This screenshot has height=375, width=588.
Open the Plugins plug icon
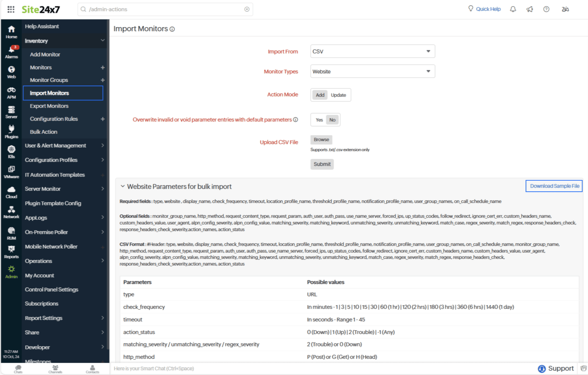coord(11,132)
